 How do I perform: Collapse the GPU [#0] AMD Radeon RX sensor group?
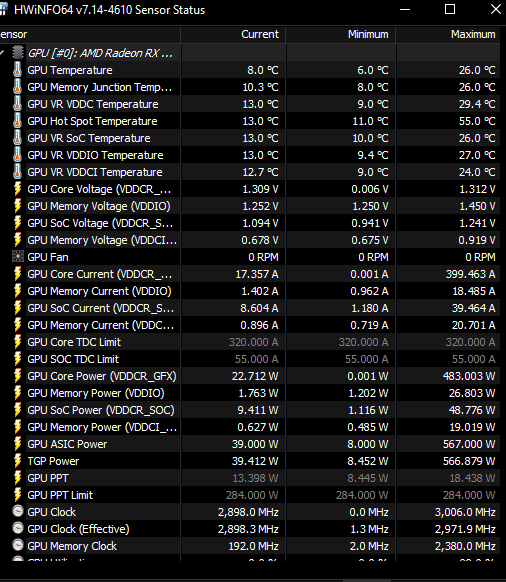(2, 53)
